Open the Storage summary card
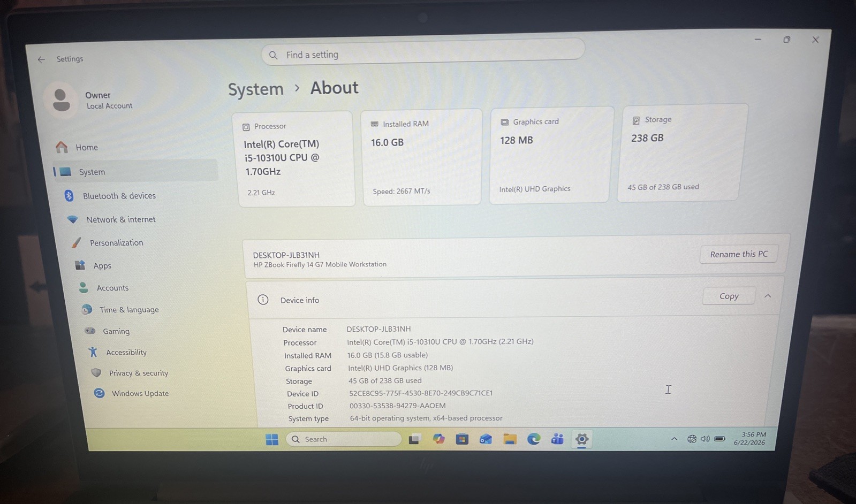Image resolution: width=856 pixels, height=504 pixels. pos(681,152)
